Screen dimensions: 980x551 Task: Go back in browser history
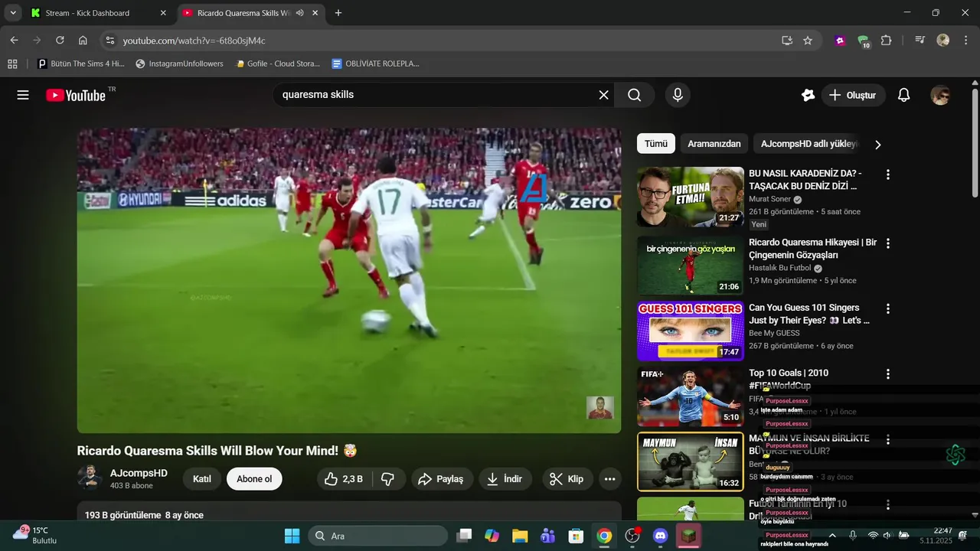(14, 41)
